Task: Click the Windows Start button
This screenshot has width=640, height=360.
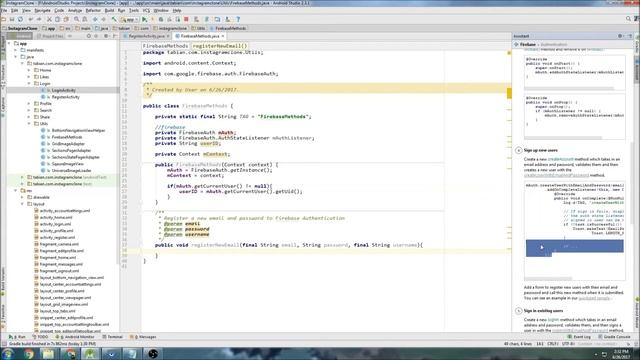Action: tap(7, 353)
